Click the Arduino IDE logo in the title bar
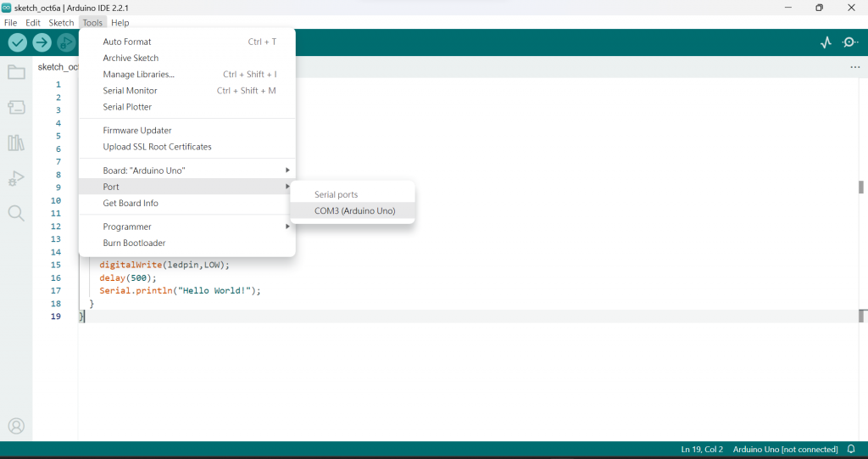The width and height of the screenshot is (868, 459). pyautogui.click(x=6, y=8)
